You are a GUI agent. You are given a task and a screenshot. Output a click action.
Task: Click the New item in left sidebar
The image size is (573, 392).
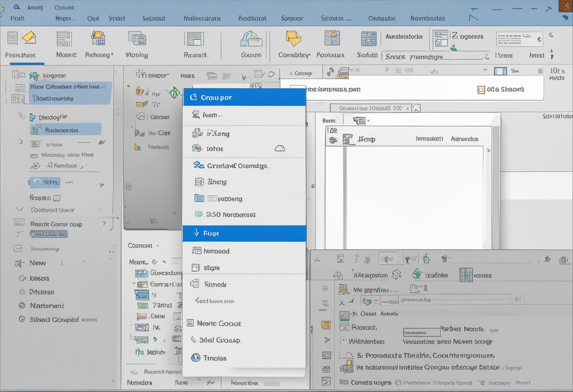tap(38, 263)
